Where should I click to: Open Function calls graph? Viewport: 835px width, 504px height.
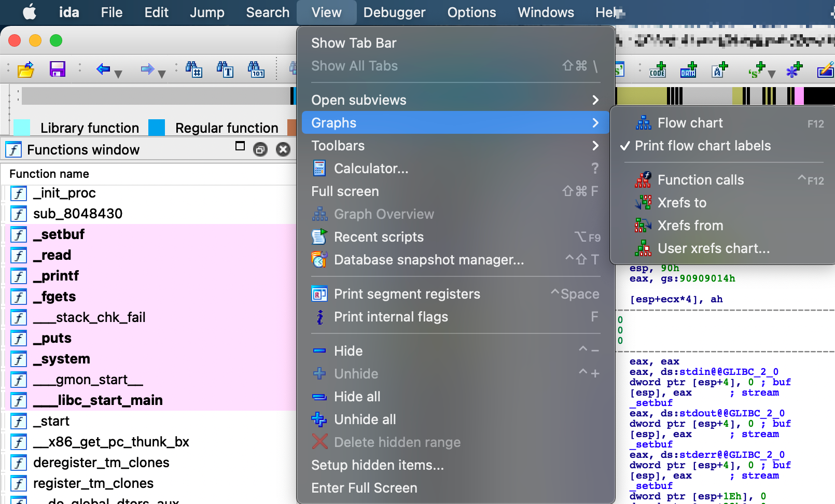tap(724, 180)
